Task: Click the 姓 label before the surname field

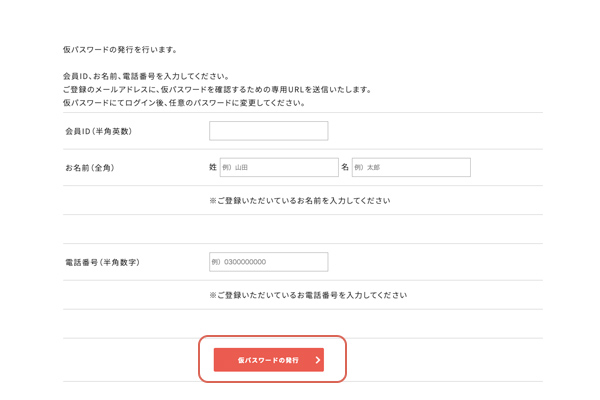Action: point(213,167)
